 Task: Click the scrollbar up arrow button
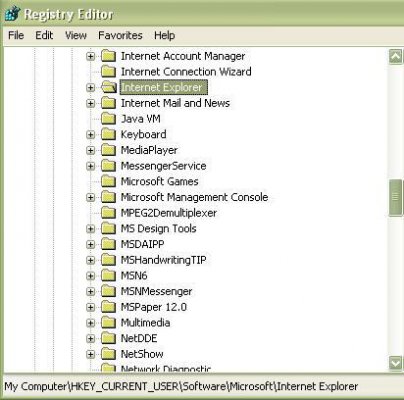click(396, 57)
